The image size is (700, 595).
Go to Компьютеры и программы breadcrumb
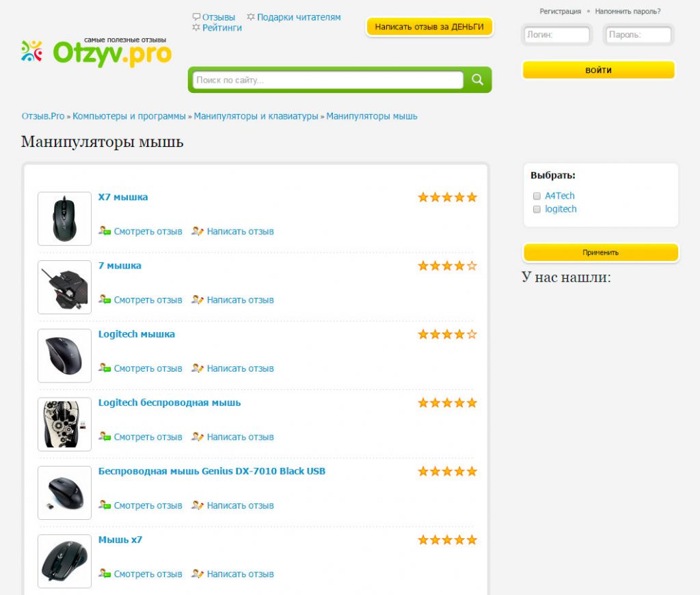pos(129,116)
